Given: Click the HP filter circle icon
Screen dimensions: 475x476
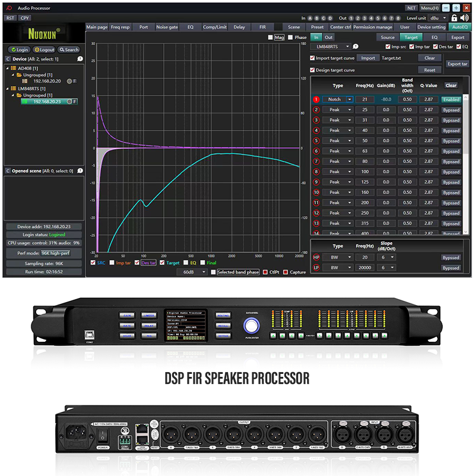Looking at the screenshot, I should click(x=316, y=257).
